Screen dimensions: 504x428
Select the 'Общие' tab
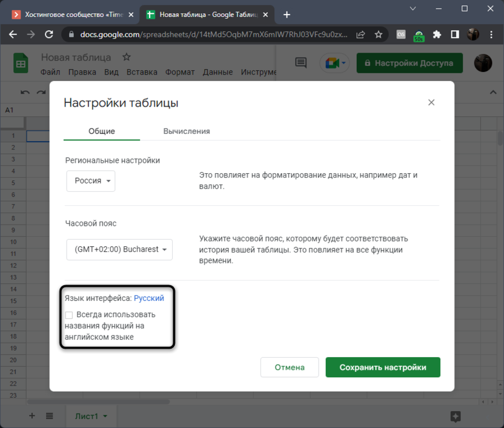(x=102, y=131)
